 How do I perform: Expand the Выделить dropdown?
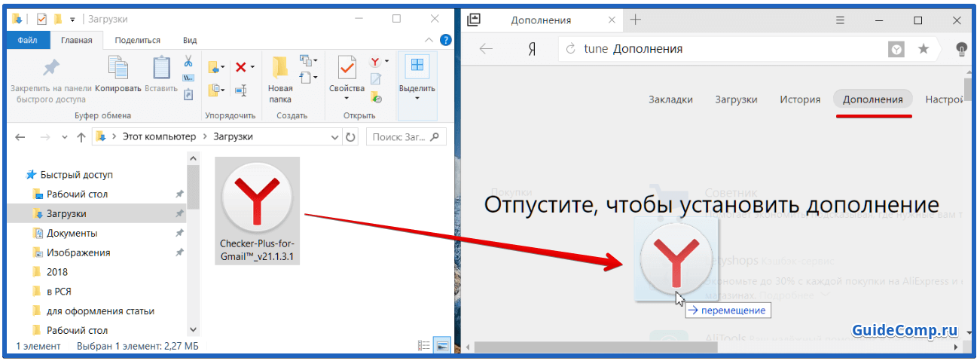[x=417, y=99]
